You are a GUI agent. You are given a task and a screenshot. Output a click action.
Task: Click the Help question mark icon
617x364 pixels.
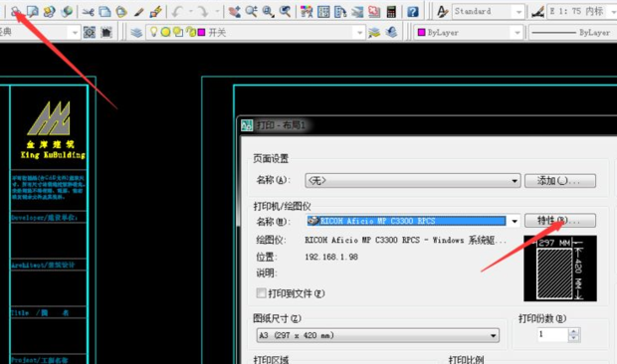413,12
